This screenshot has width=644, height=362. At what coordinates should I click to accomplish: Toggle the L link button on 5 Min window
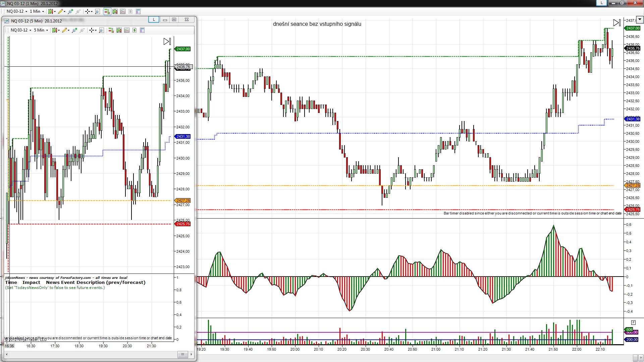(x=154, y=19)
